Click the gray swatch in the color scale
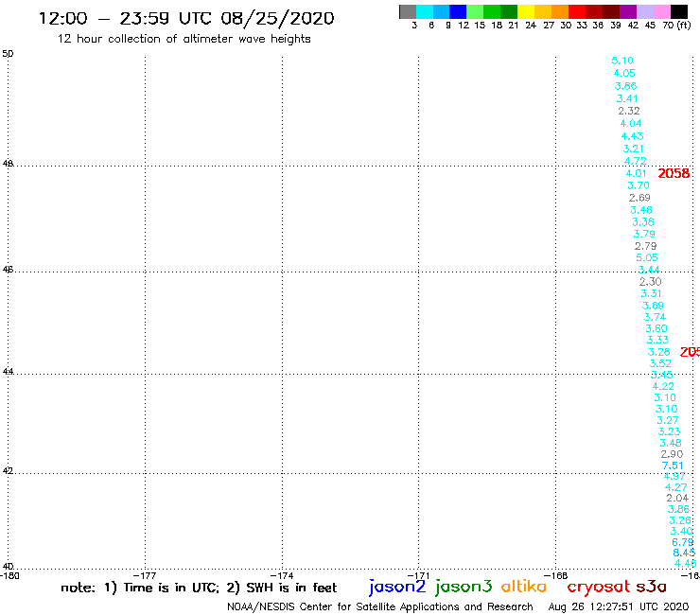 (x=408, y=11)
